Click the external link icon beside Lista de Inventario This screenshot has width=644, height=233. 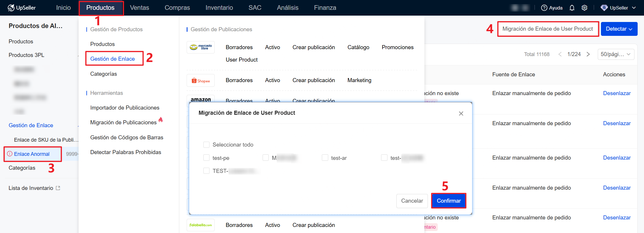coord(58,188)
